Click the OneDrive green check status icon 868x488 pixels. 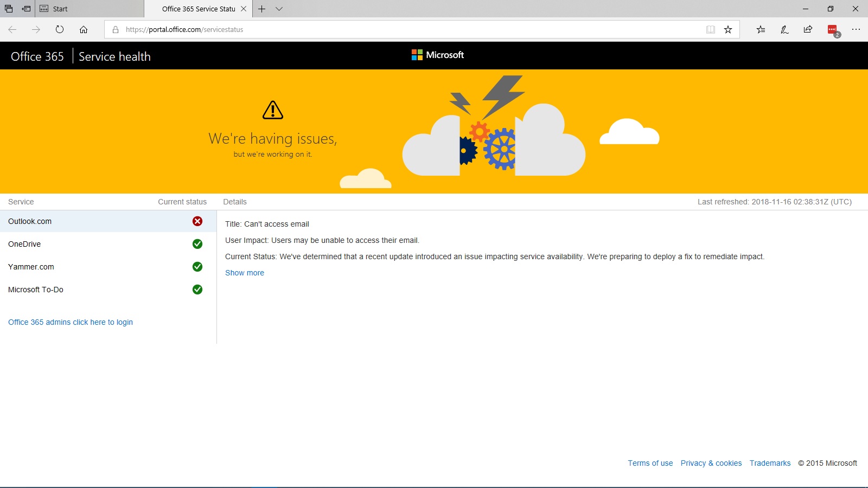(197, 244)
